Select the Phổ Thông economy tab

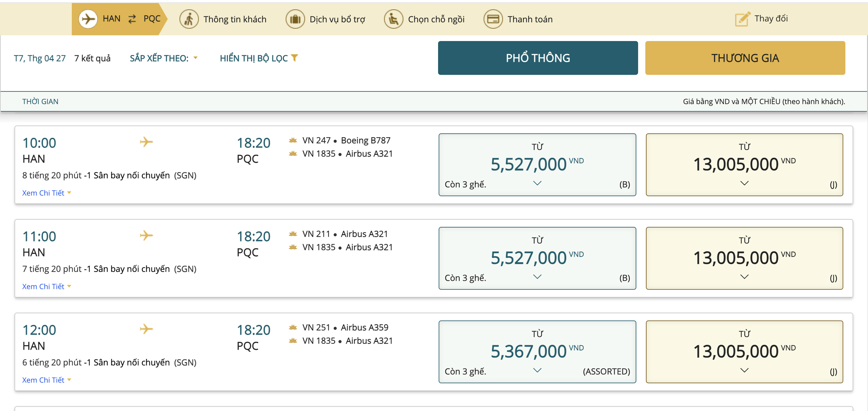[538, 58]
